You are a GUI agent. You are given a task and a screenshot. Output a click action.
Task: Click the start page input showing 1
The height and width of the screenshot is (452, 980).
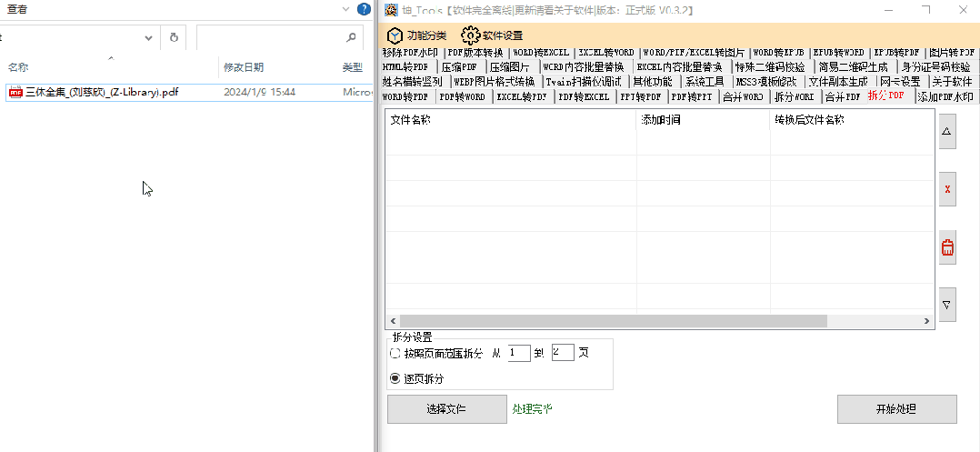pos(519,353)
